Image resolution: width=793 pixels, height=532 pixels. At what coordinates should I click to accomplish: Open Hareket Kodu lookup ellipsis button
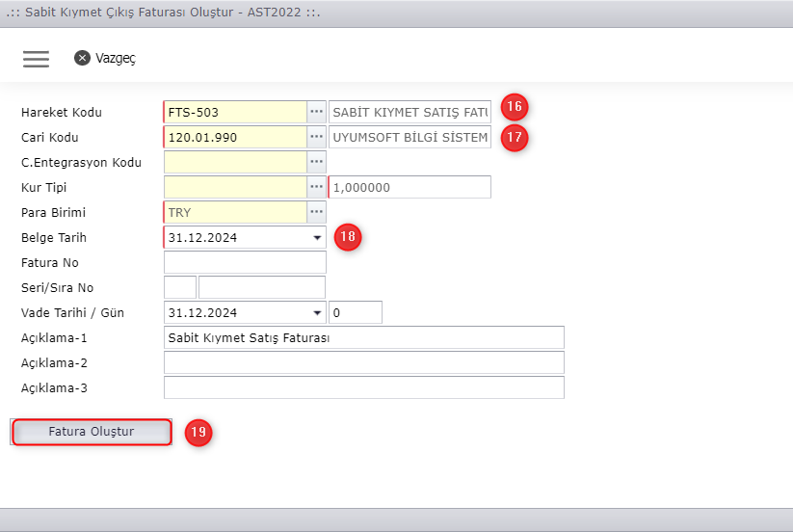click(x=316, y=112)
